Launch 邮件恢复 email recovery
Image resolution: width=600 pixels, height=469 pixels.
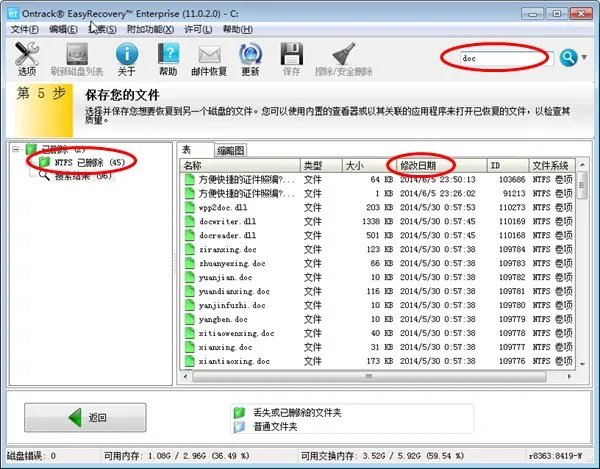pos(209,59)
